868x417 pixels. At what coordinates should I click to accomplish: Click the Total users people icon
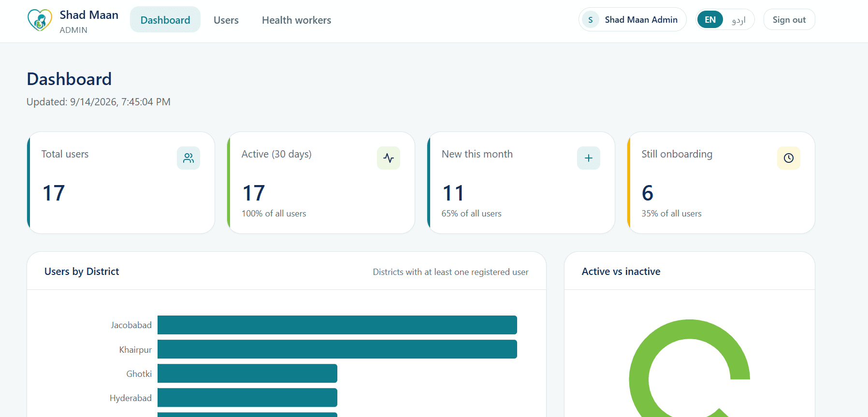coord(188,158)
